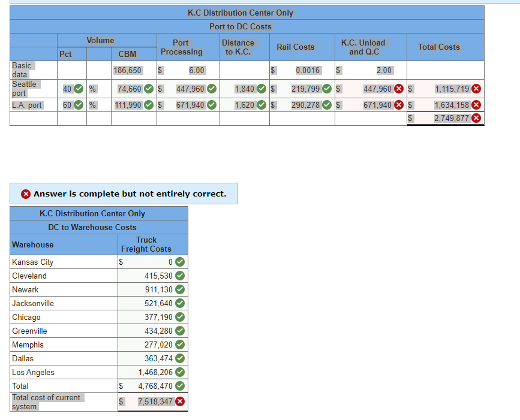Click K.C. unload rate 2.00
520x420 pixels.
[x=384, y=70]
